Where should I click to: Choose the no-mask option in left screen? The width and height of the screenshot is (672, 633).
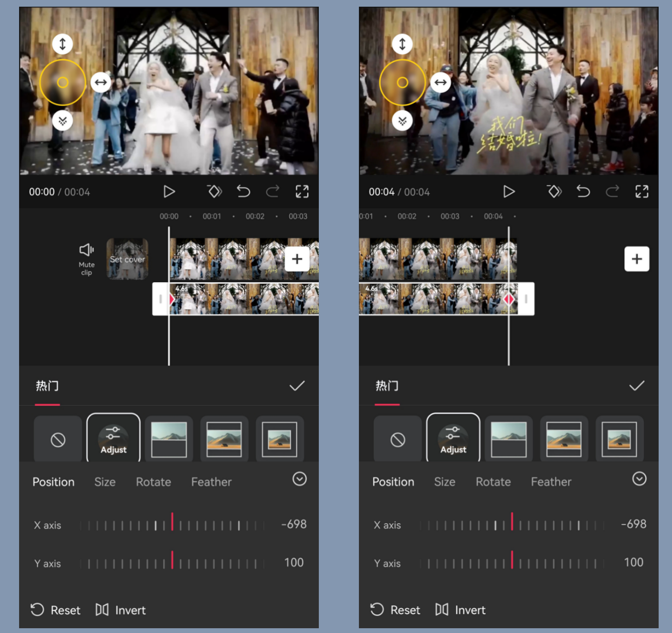pos(58,439)
